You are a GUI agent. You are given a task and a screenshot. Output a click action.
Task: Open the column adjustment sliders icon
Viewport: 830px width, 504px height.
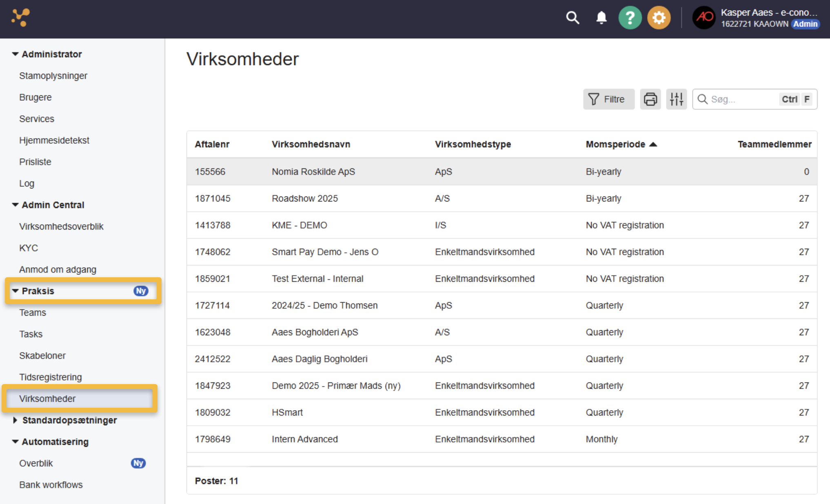[677, 99]
